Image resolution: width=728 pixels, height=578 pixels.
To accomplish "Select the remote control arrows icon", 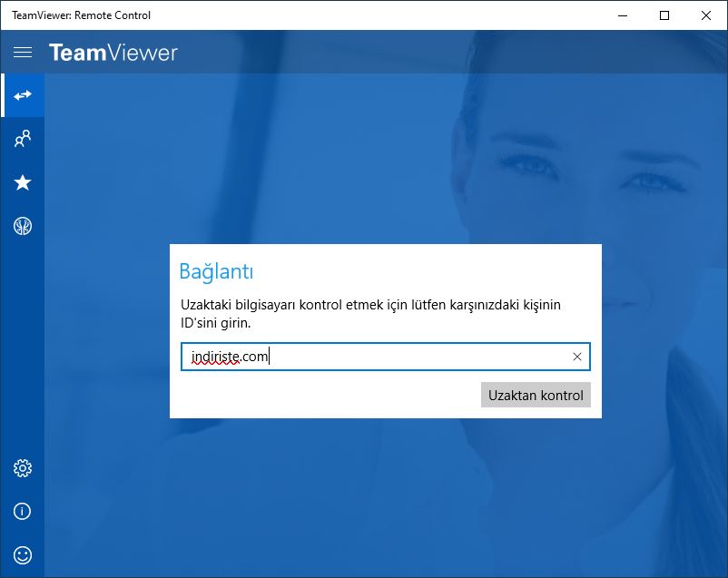I will pyautogui.click(x=23, y=95).
